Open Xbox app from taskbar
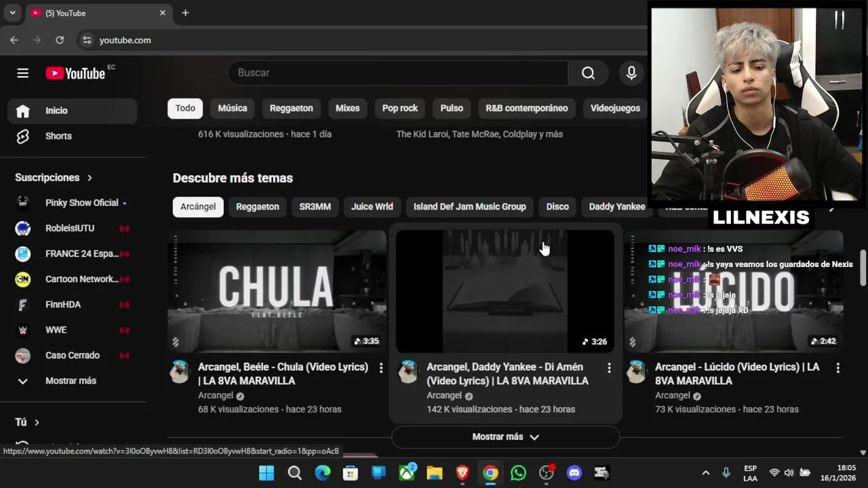This screenshot has height=488, width=868. click(x=407, y=473)
